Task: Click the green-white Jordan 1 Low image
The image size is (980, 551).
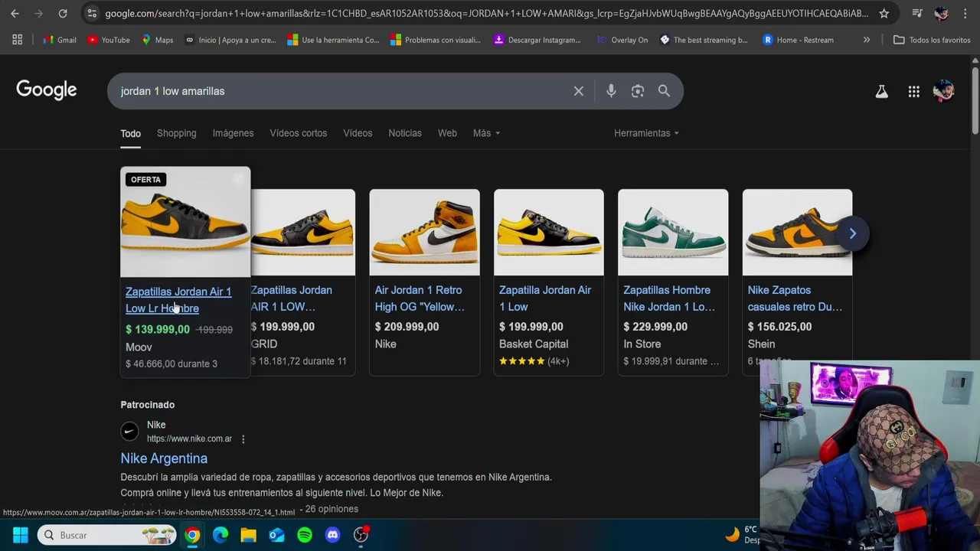Action: point(673,233)
